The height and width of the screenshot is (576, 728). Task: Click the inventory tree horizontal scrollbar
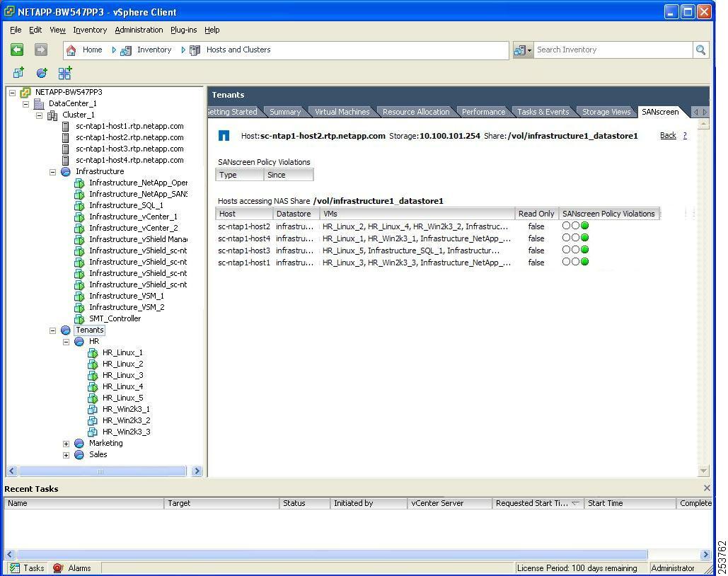103,471
